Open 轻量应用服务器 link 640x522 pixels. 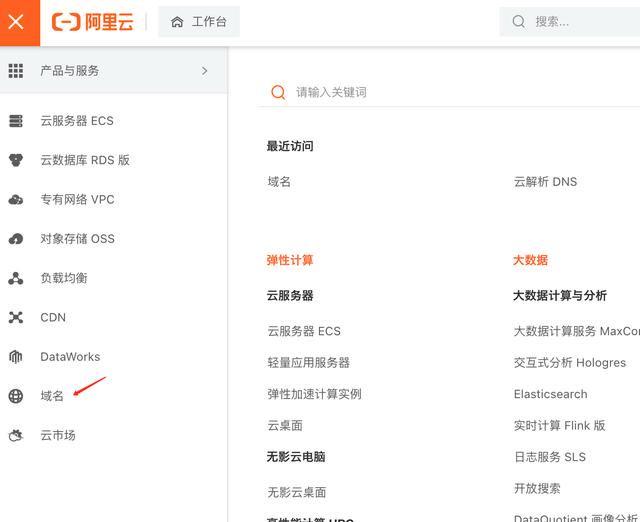pos(309,362)
